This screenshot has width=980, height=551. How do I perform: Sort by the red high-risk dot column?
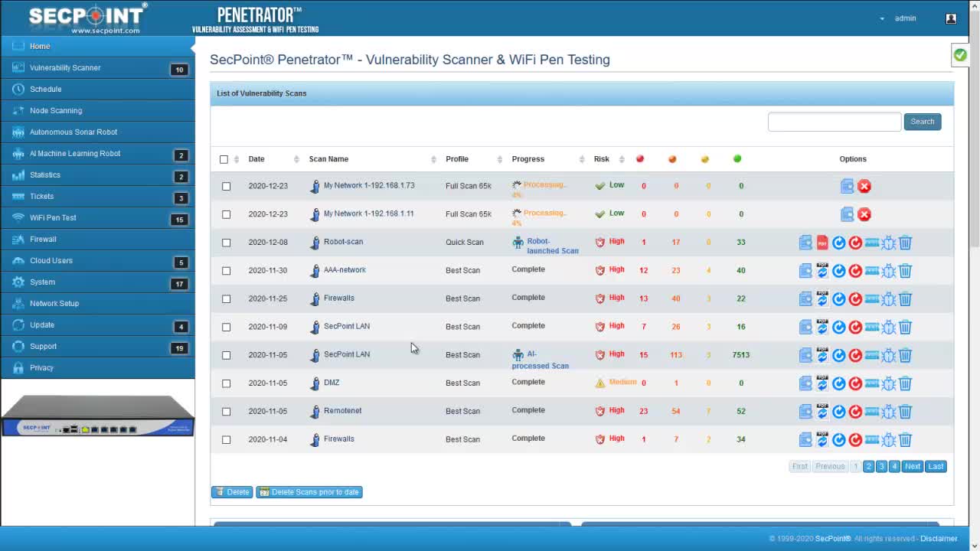640,159
